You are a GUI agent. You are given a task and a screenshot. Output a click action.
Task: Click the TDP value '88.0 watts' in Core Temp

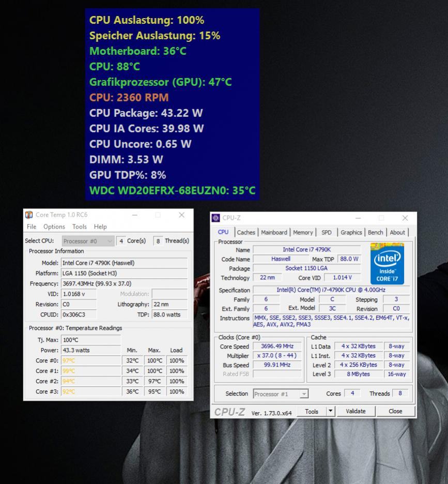(x=169, y=314)
